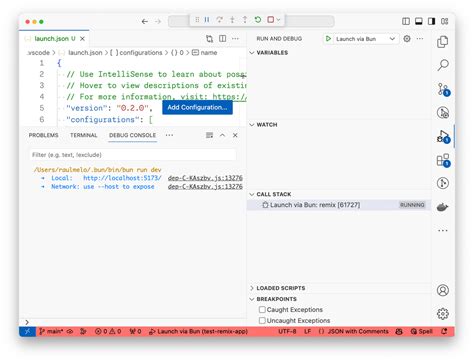Click the Step Out debug icon
The width and height of the screenshot is (474, 362).
tap(245, 20)
